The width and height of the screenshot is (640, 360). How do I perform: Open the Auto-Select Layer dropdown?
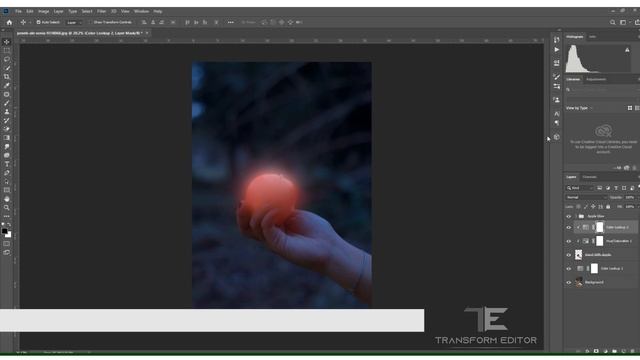click(x=74, y=22)
